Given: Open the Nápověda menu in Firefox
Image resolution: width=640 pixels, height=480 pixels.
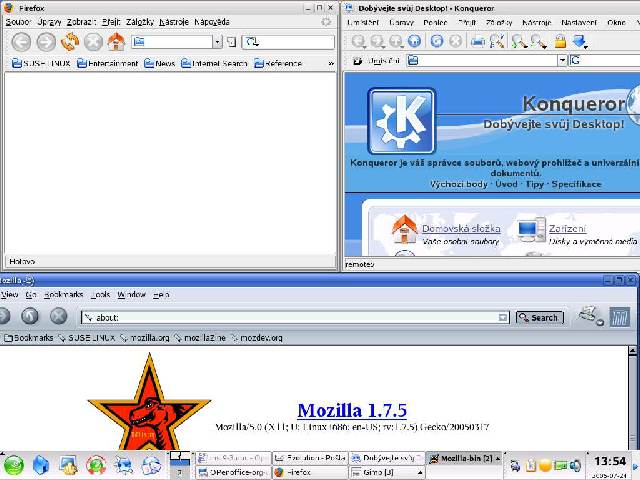Looking at the screenshot, I should (212, 22).
